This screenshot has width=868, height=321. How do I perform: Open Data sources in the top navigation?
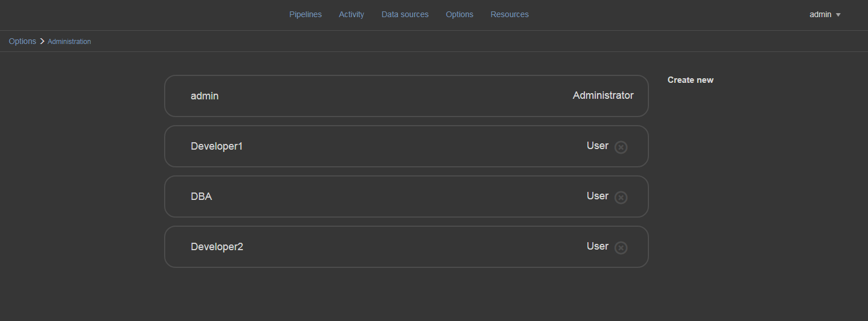click(x=405, y=14)
